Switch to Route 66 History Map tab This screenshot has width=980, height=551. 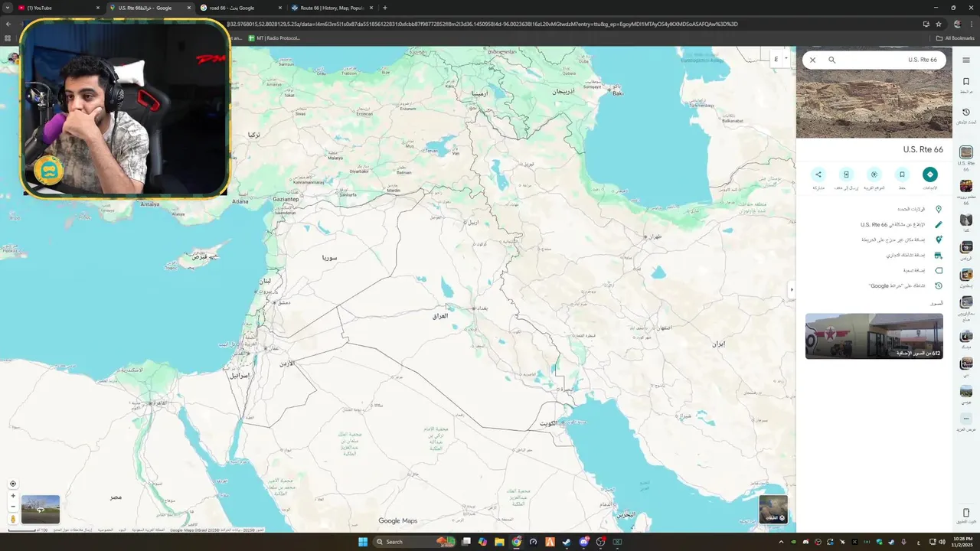[331, 8]
